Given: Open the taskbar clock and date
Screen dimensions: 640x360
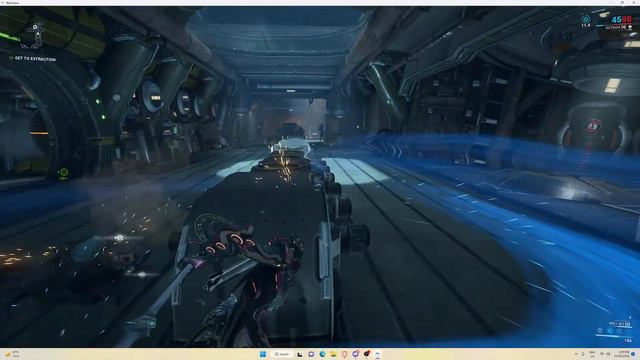Looking at the screenshot, I should coord(622,354).
